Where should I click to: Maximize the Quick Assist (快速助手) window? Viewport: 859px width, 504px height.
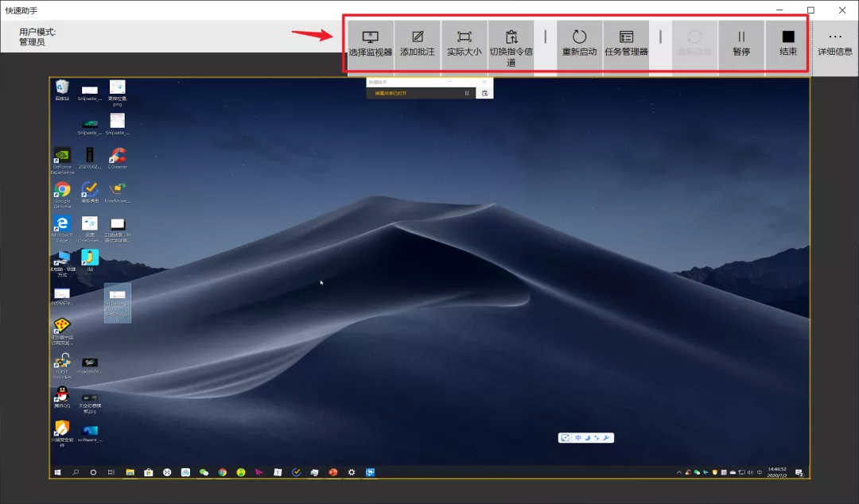click(x=810, y=10)
